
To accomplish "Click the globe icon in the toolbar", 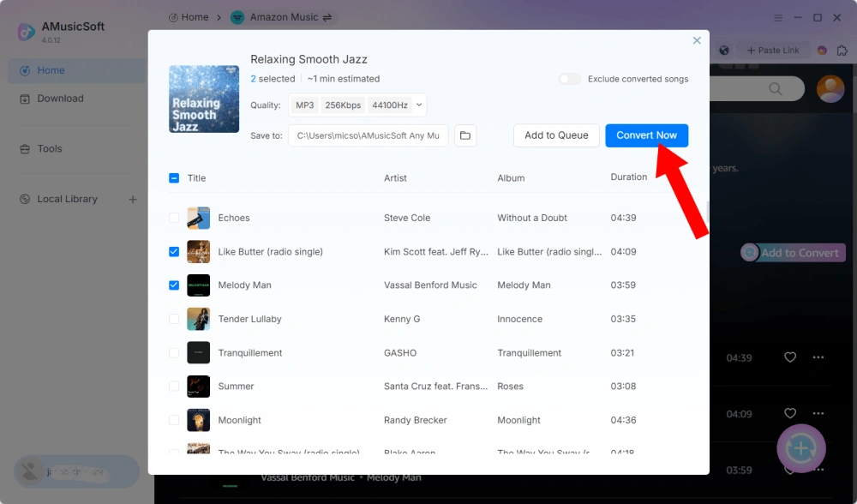I will coord(724,51).
